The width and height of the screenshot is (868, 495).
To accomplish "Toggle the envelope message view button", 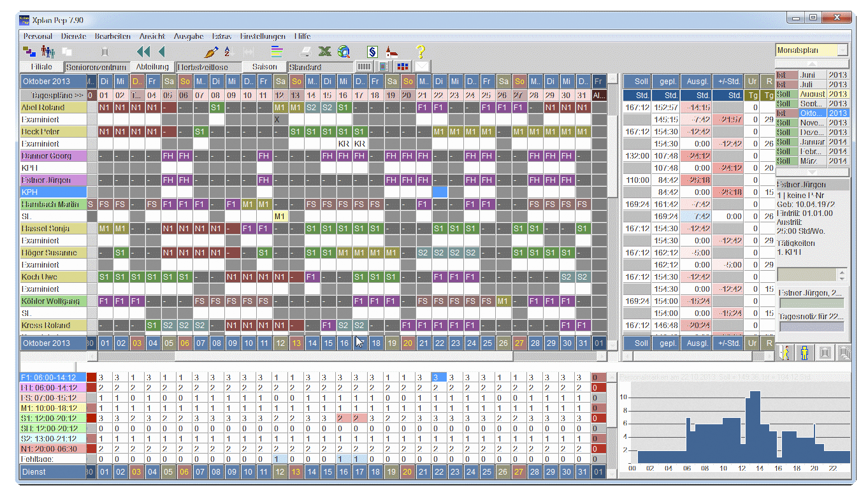I will [x=422, y=66].
